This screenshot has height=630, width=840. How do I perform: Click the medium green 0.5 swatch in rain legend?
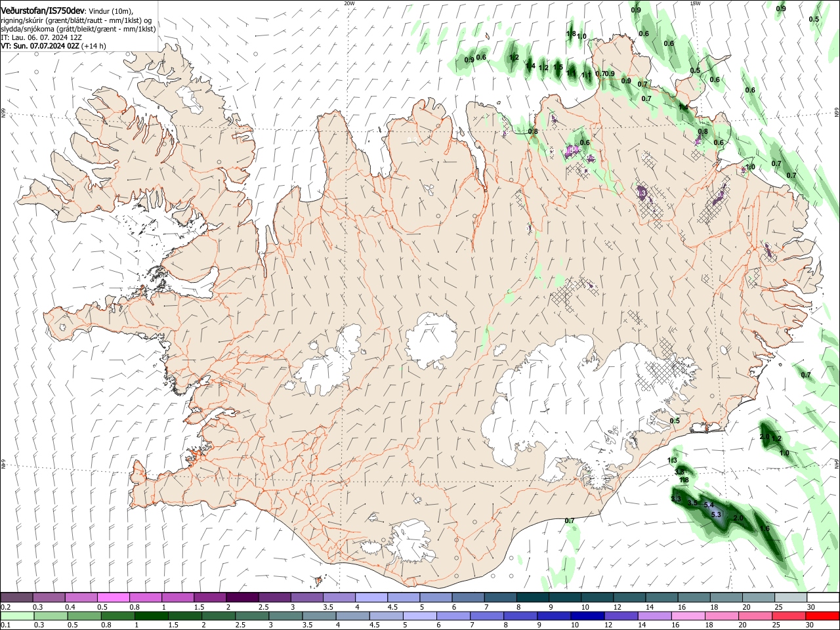click(x=85, y=616)
